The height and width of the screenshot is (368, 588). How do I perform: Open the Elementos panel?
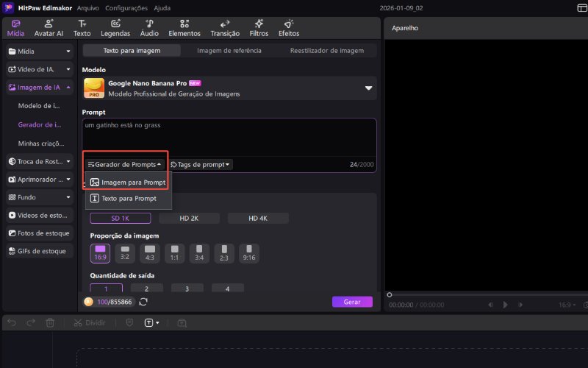[184, 28]
